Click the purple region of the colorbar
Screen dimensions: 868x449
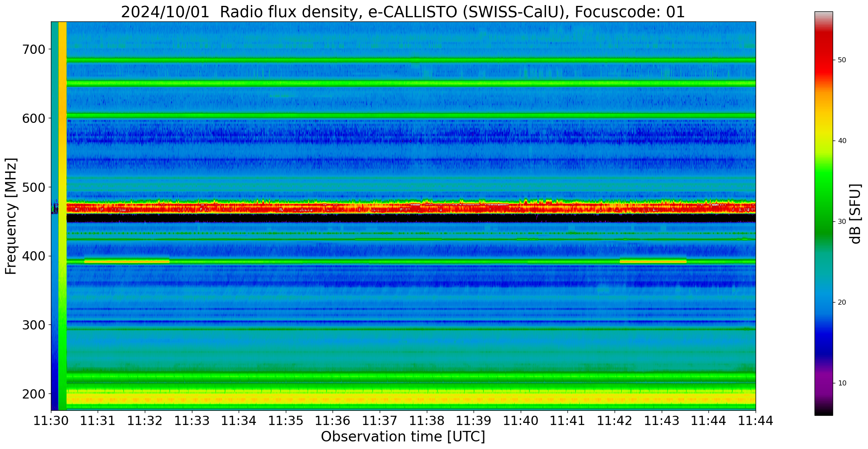tap(823, 383)
